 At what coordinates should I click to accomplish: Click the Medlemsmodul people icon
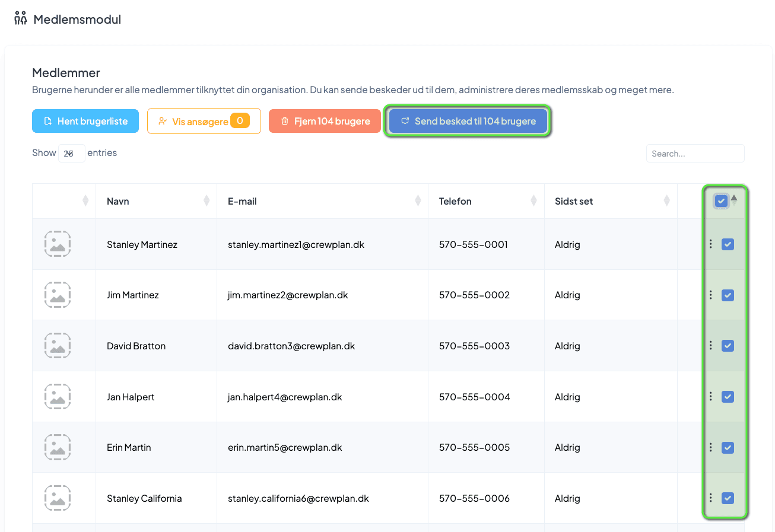point(21,19)
